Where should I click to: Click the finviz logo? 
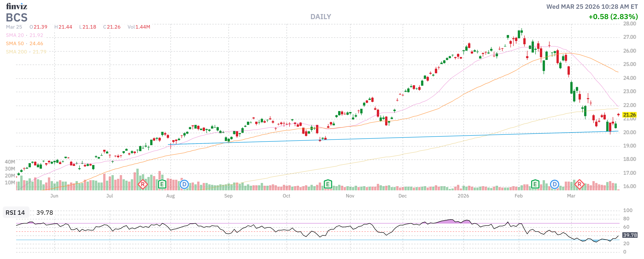point(17,7)
